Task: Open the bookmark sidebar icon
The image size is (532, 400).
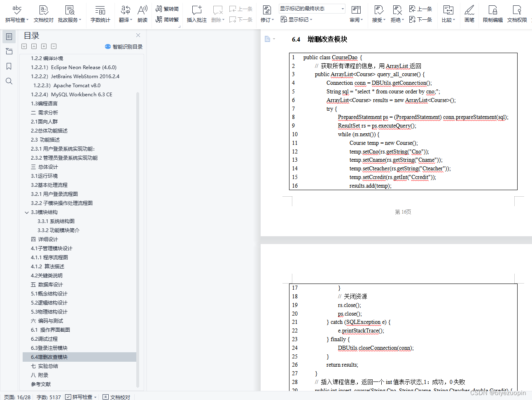Action: tap(9, 66)
